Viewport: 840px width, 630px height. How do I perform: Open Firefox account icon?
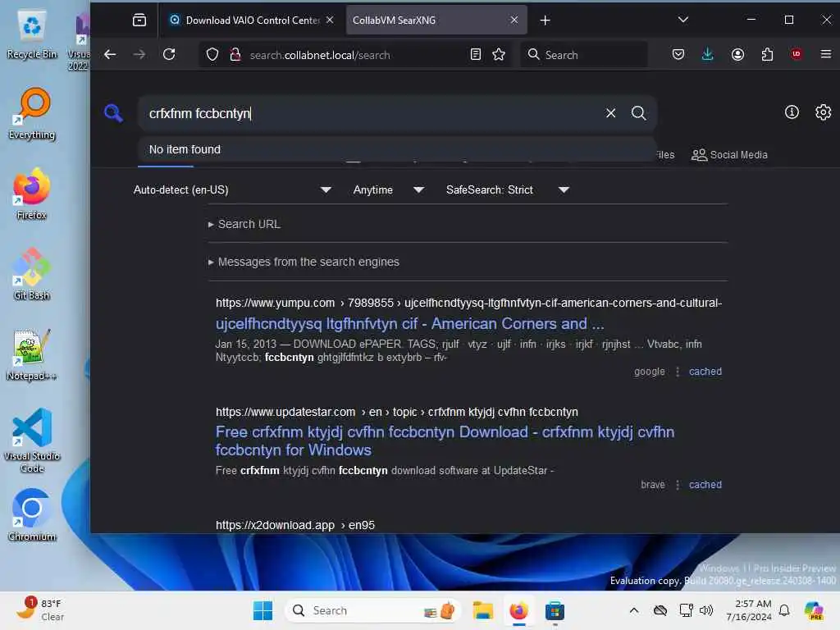coord(737,55)
